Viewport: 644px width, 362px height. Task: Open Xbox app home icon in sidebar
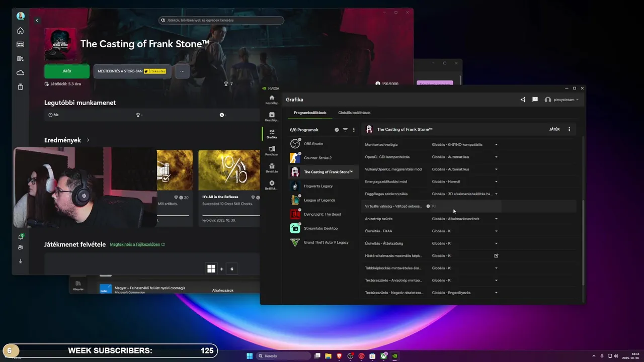click(20, 31)
